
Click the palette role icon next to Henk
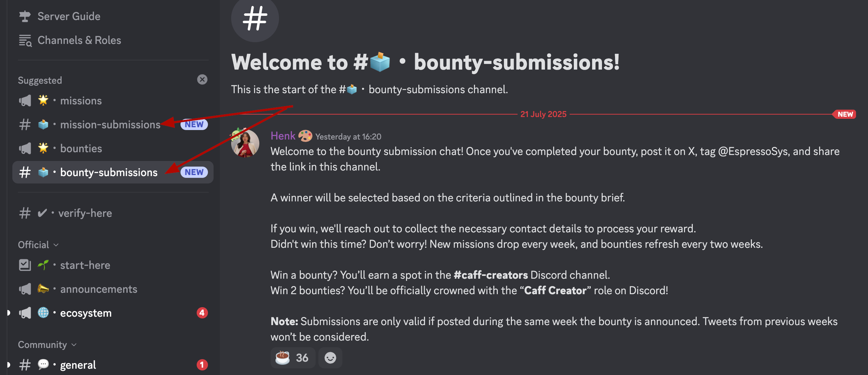pyautogui.click(x=305, y=136)
